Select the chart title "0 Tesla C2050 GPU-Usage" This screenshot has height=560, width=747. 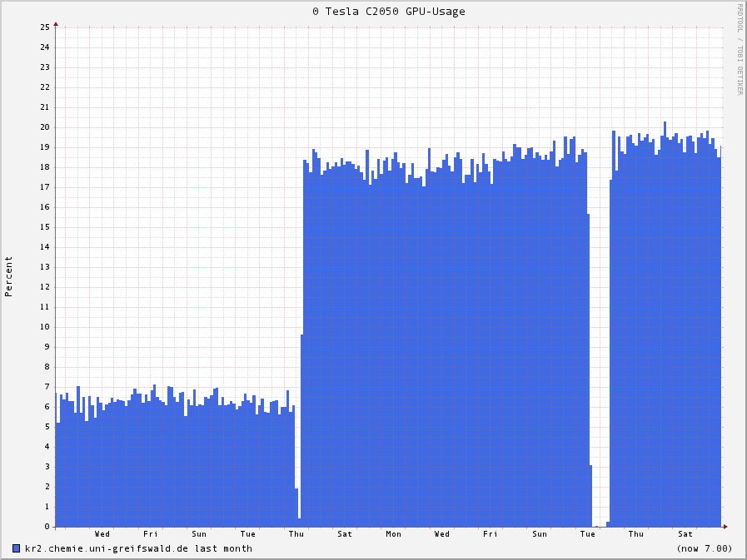tap(389, 12)
